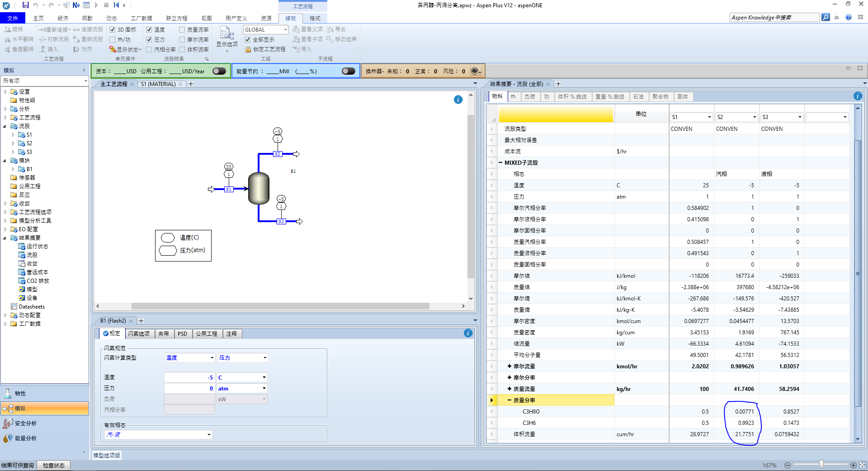Click the Next (N→) input icon

pos(76,5)
